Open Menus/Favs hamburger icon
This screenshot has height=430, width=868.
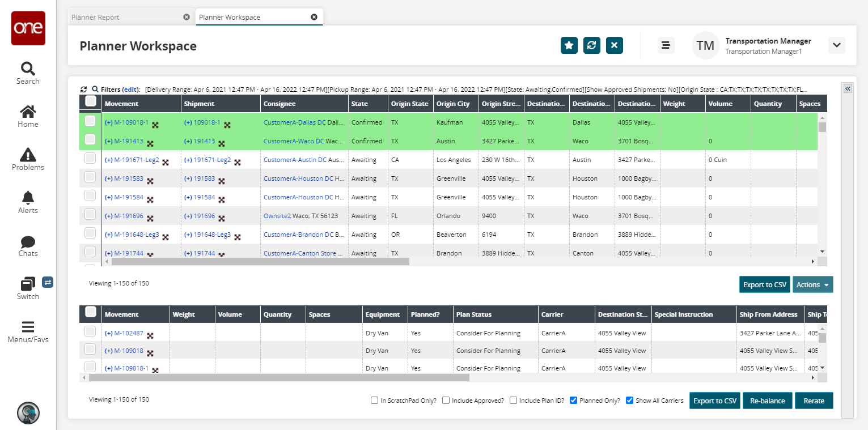(28, 327)
